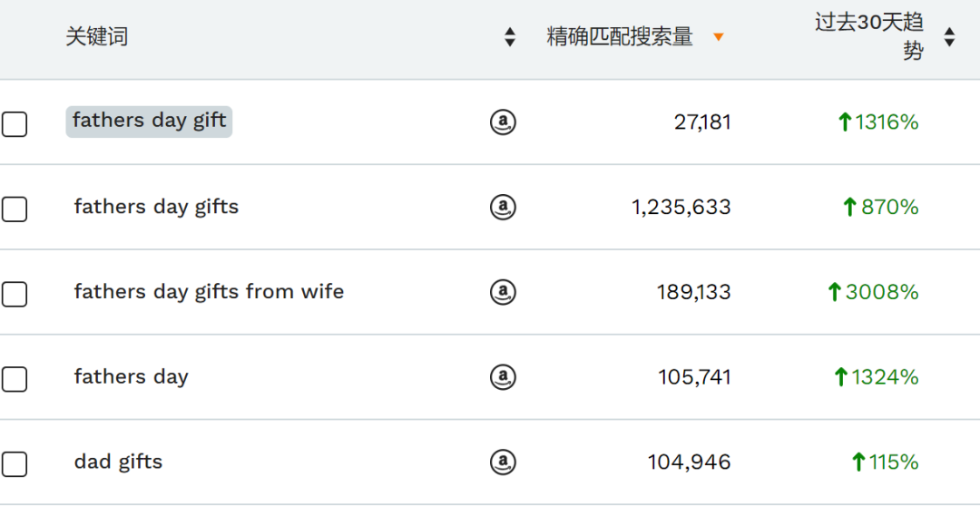Click Amazon icon for fathers day gifts from wife

coord(503,292)
